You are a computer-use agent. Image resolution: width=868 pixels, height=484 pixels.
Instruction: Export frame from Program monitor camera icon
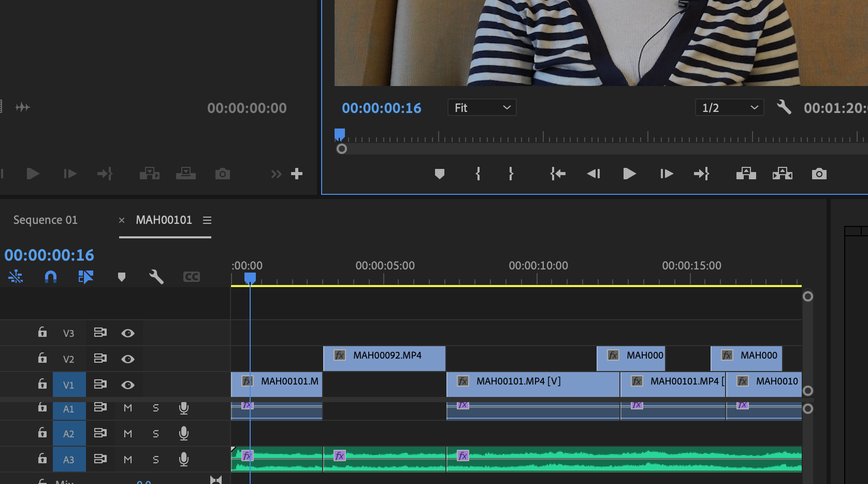point(819,174)
